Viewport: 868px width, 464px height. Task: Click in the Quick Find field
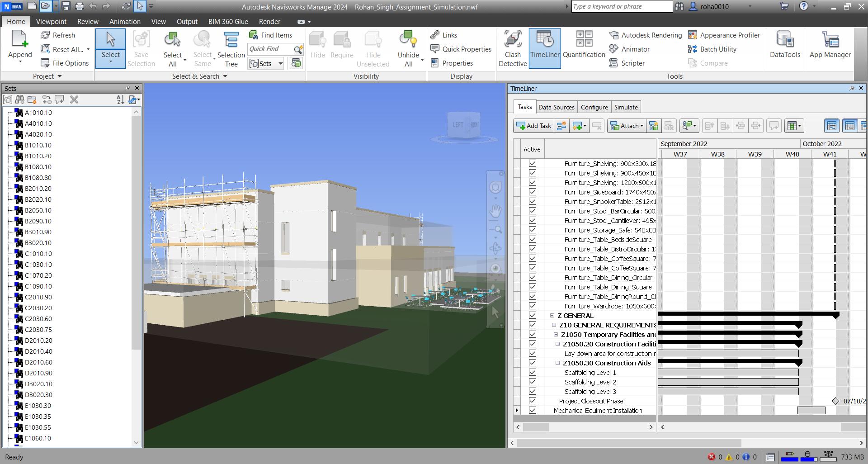coord(270,49)
